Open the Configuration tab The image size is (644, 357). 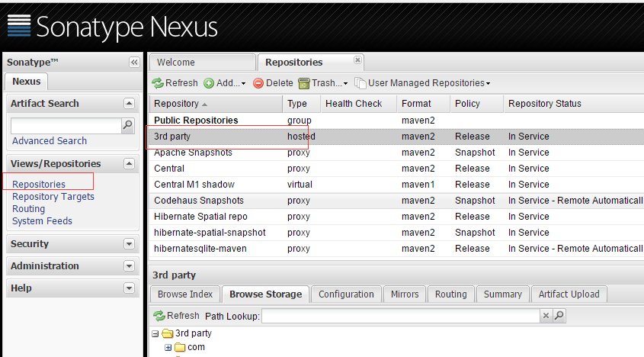pyautogui.click(x=346, y=294)
